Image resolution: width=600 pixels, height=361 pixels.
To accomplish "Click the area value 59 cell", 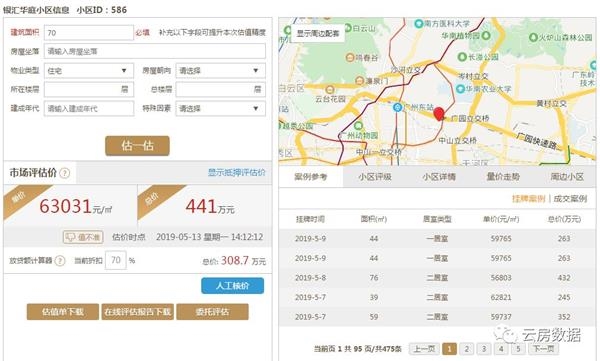I will (374, 317).
